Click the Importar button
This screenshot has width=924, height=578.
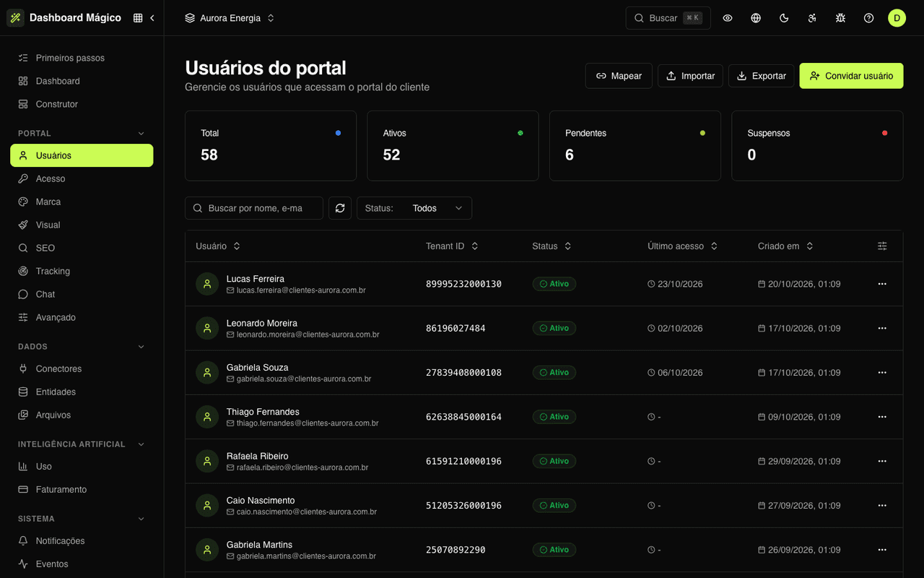(690, 76)
